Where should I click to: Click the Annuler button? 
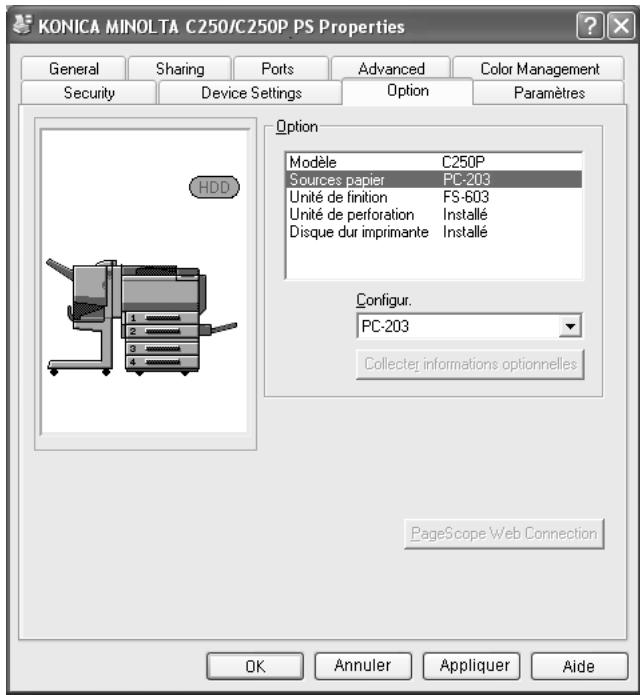click(363, 666)
